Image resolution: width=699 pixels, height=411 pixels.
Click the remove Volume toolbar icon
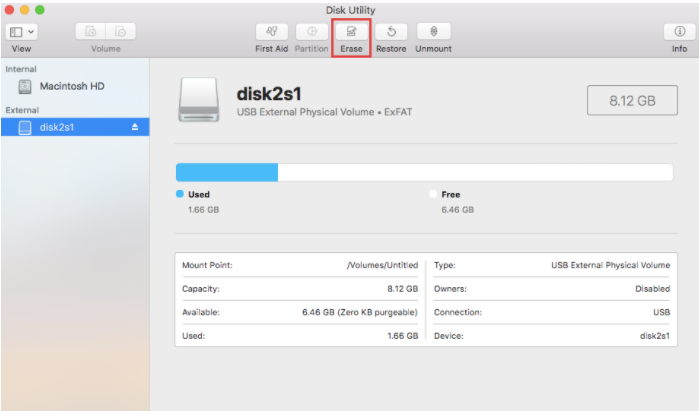click(120, 32)
